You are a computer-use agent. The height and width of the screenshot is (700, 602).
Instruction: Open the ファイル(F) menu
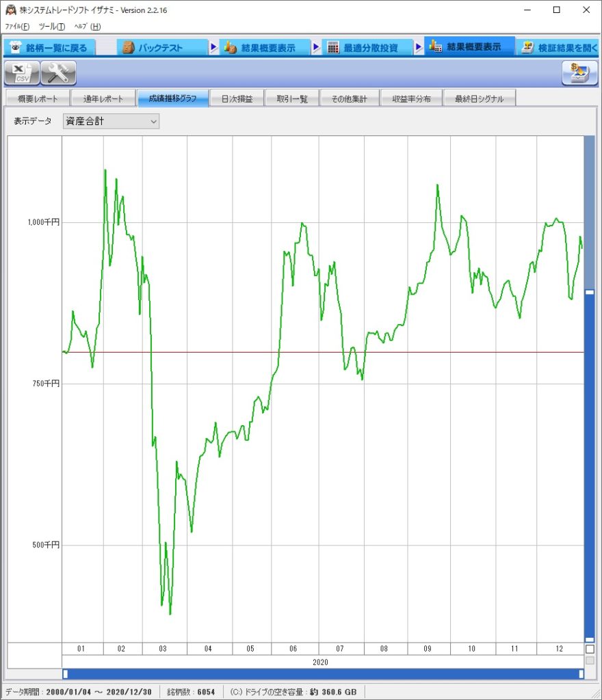17,27
